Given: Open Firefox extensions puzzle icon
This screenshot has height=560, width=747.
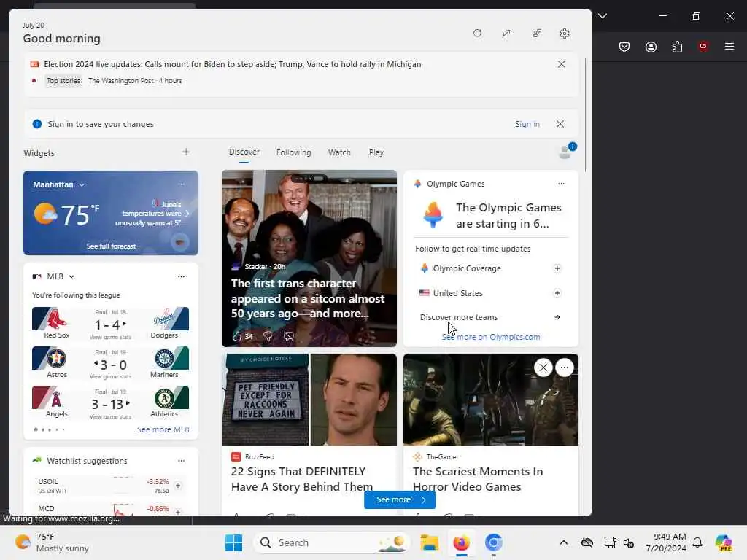Looking at the screenshot, I should tap(677, 47).
